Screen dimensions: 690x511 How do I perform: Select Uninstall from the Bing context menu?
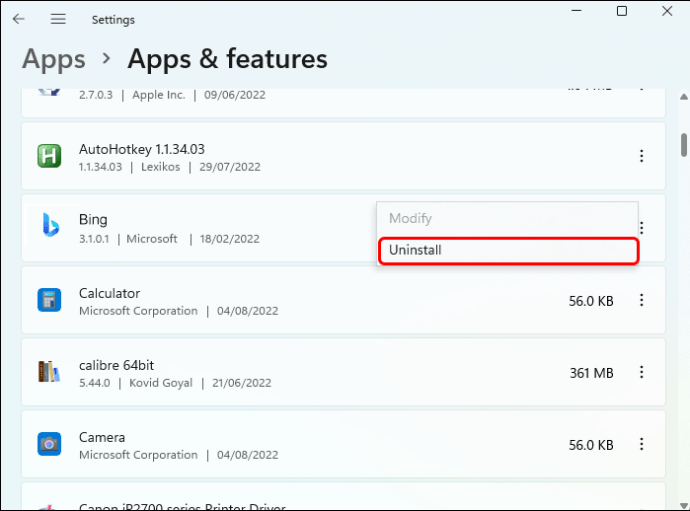[x=507, y=250]
